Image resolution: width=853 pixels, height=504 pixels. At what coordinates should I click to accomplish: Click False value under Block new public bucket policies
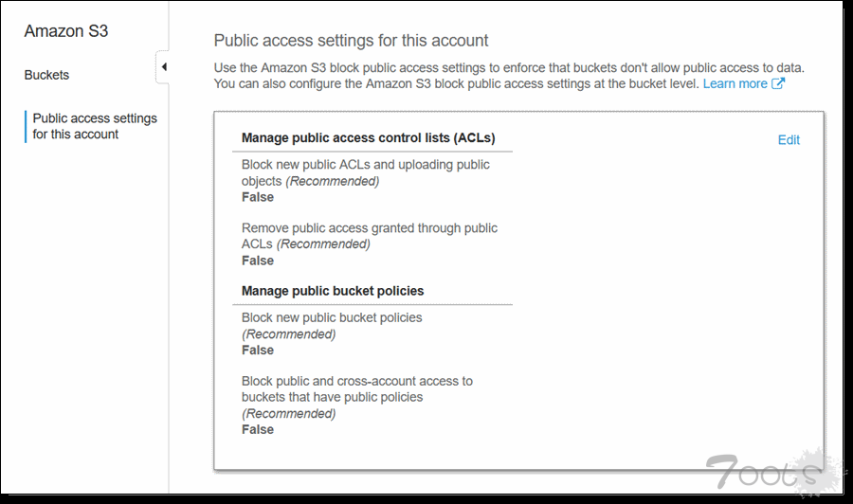[x=258, y=350]
